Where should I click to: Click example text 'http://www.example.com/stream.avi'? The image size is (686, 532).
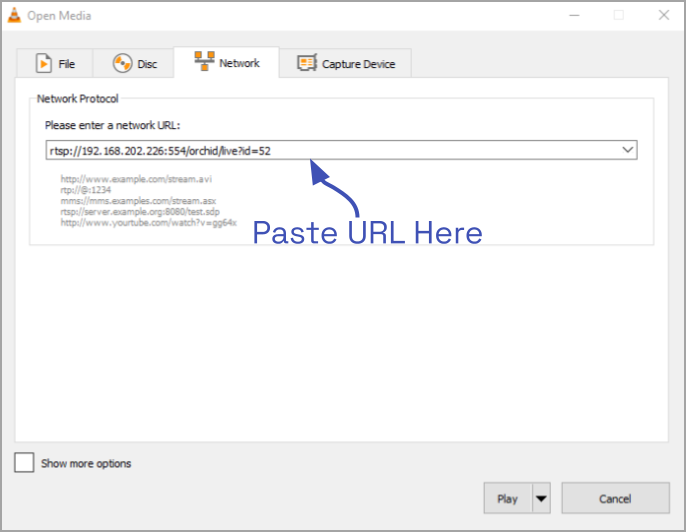tap(136, 179)
